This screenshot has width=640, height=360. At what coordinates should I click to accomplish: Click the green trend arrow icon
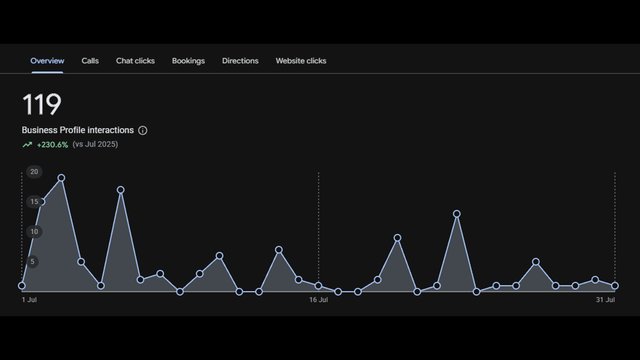coord(27,144)
